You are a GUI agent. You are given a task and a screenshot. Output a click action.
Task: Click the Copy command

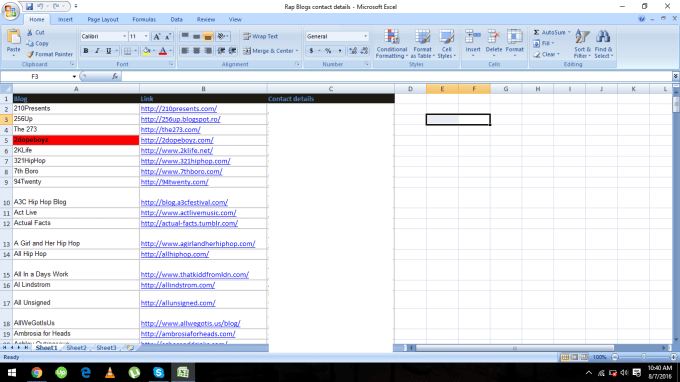pos(37,43)
